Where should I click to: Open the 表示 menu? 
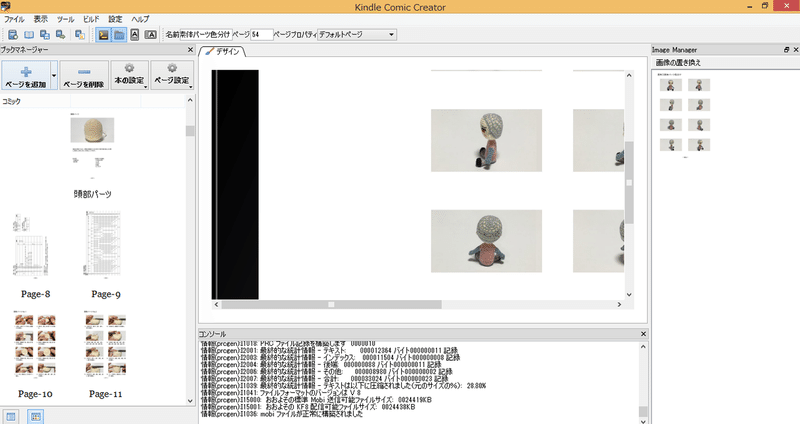tap(41, 19)
